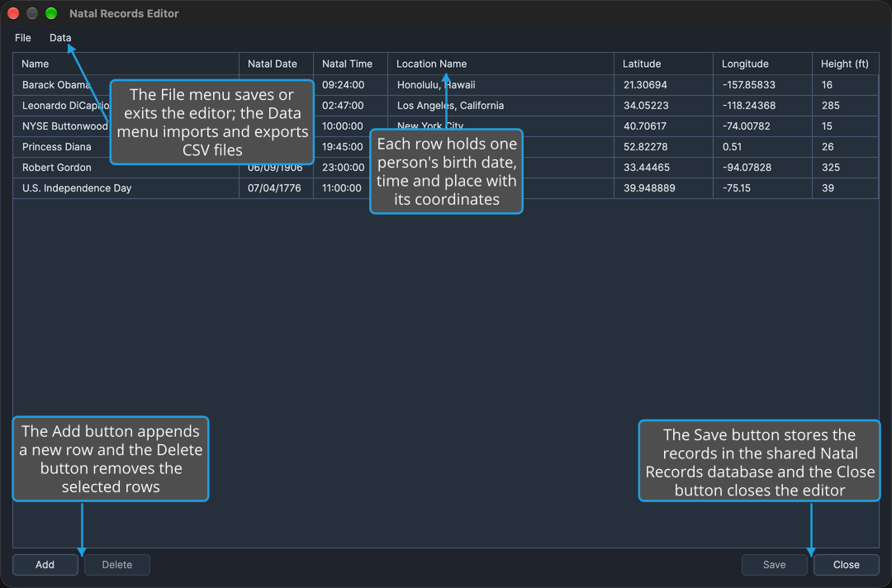The width and height of the screenshot is (892, 588).
Task: Click the Honolulu, Hawaii location cell
Action: [x=501, y=85]
